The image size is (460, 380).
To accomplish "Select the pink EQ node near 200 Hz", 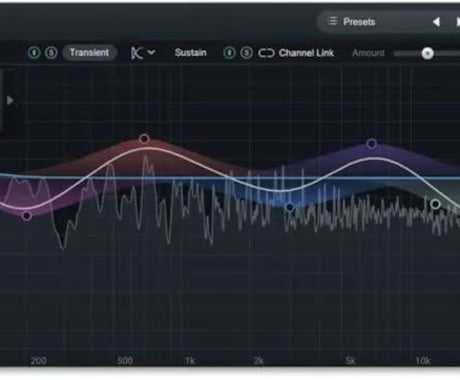I will [27, 216].
